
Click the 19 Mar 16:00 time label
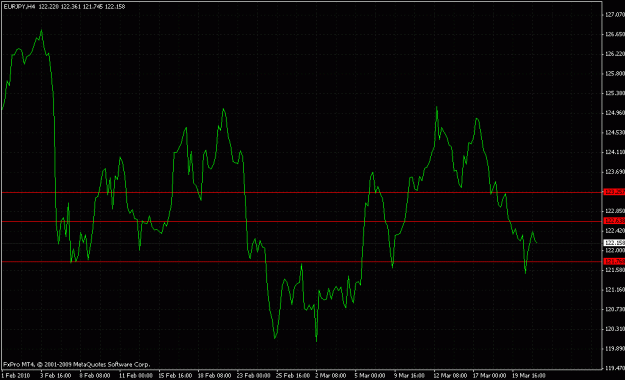[x=529, y=375]
